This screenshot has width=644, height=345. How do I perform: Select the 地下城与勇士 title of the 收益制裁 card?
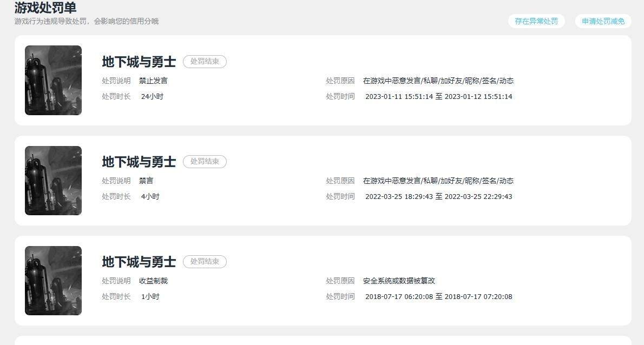tap(139, 262)
